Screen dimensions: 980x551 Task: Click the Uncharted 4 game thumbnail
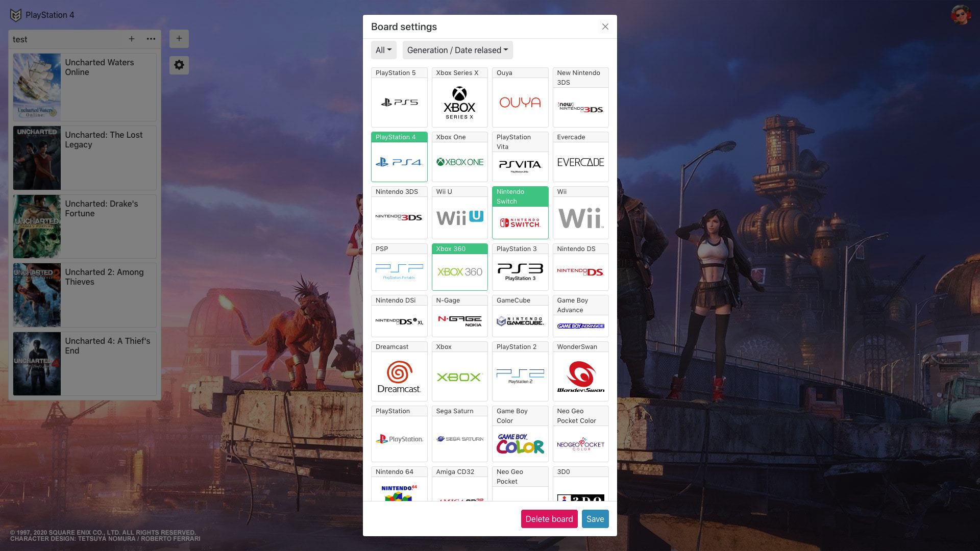point(36,363)
